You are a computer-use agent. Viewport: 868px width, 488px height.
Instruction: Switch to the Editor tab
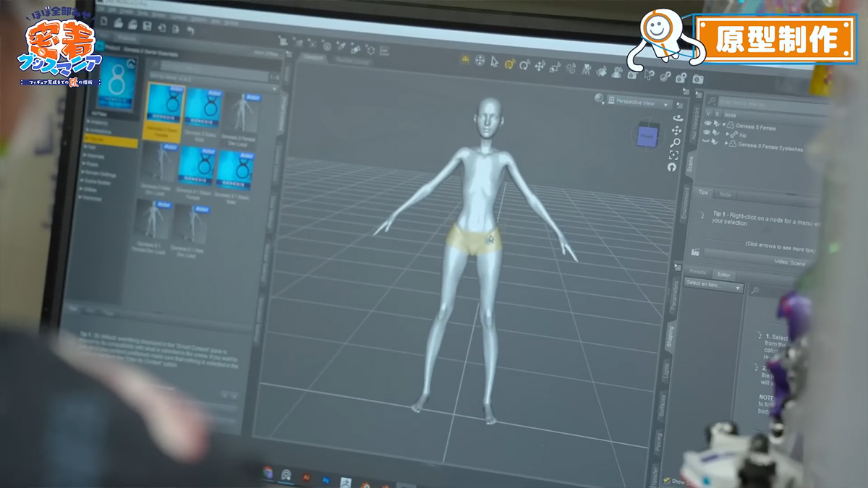point(723,275)
